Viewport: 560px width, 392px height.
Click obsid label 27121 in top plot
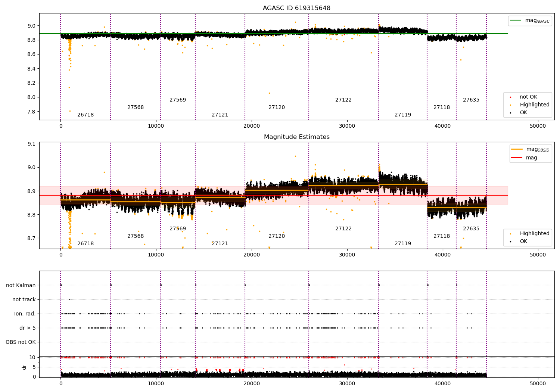[x=220, y=115]
